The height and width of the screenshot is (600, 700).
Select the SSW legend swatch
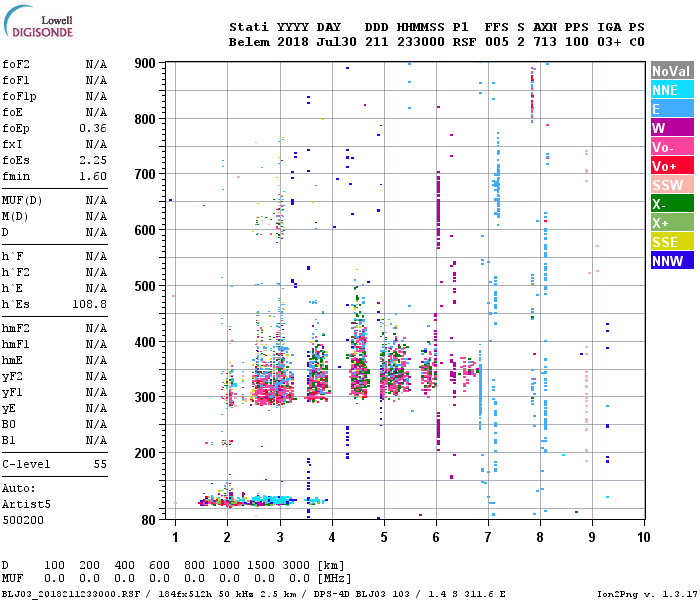672,185
